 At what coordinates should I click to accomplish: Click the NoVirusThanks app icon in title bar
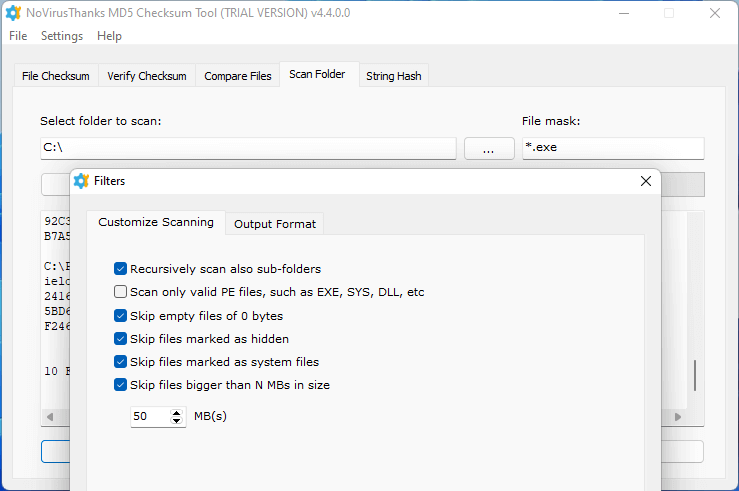point(13,13)
